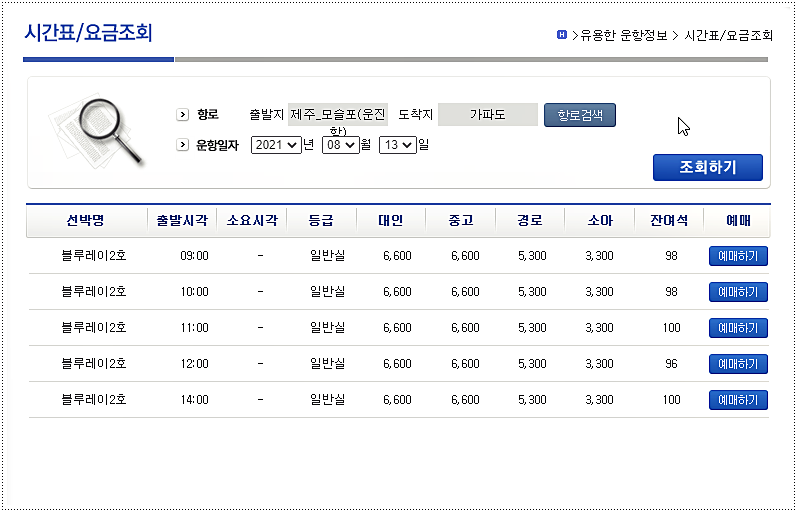
Task: Click the 10:00 departure time cell
Action: coord(194,292)
